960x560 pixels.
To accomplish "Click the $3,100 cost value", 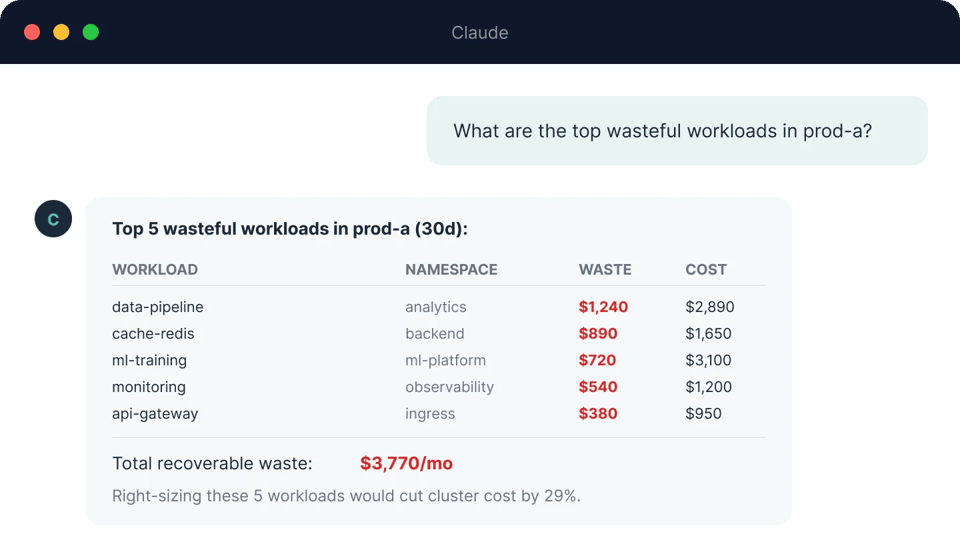I will tap(708, 360).
